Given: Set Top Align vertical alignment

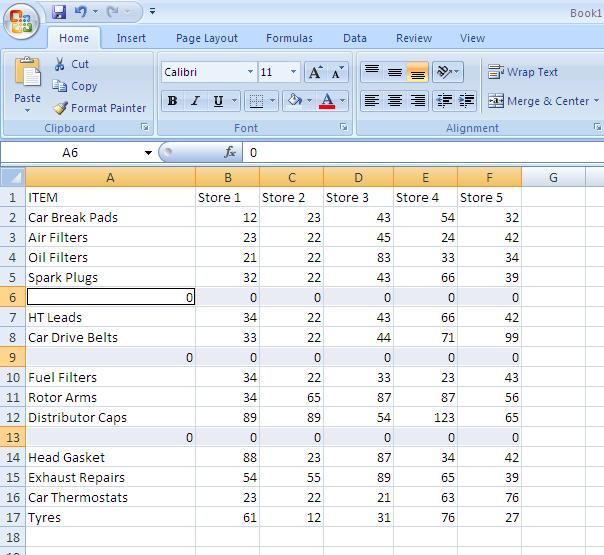Looking at the screenshot, I should [372, 72].
